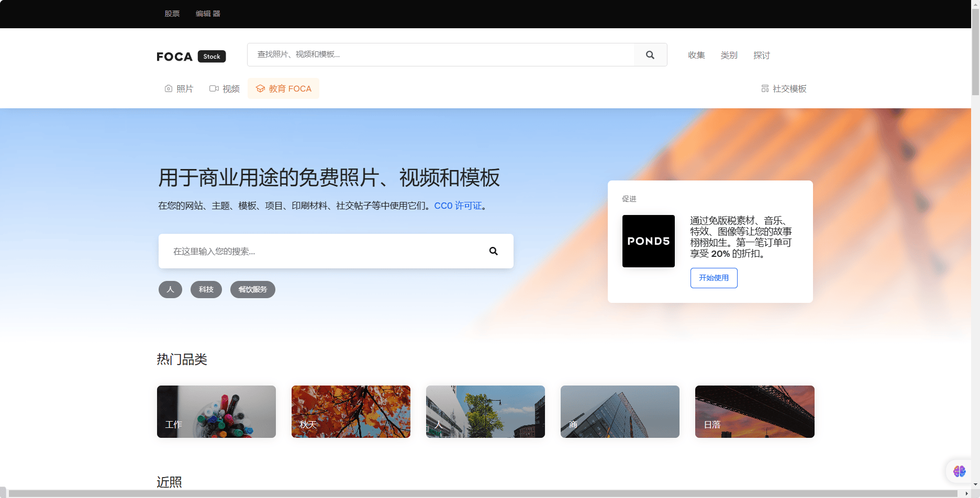Open the 探讨 explore menu
This screenshot has width=980, height=498.
click(x=761, y=55)
